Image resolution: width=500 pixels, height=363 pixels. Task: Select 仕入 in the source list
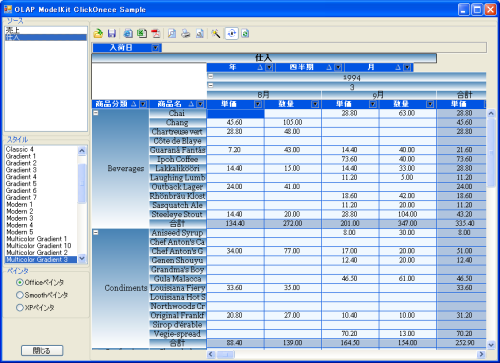(46, 37)
